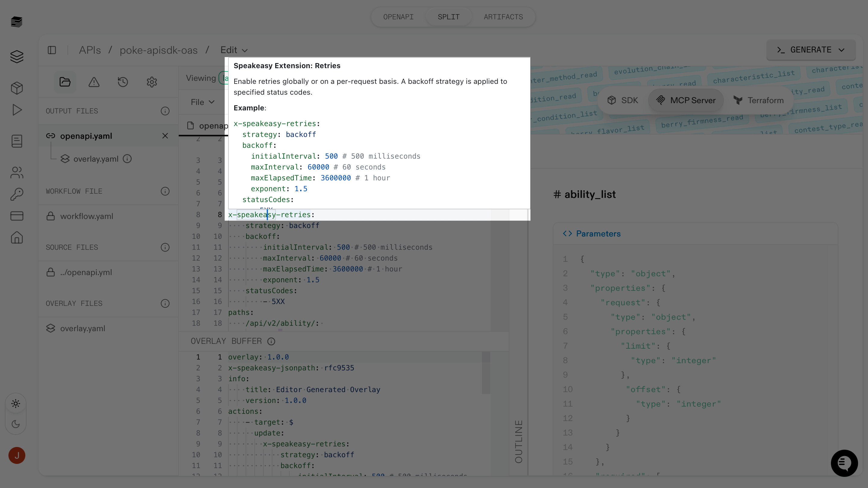Open the warnings triangle tab
Screen dimensions: 868x488
[94, 82]
